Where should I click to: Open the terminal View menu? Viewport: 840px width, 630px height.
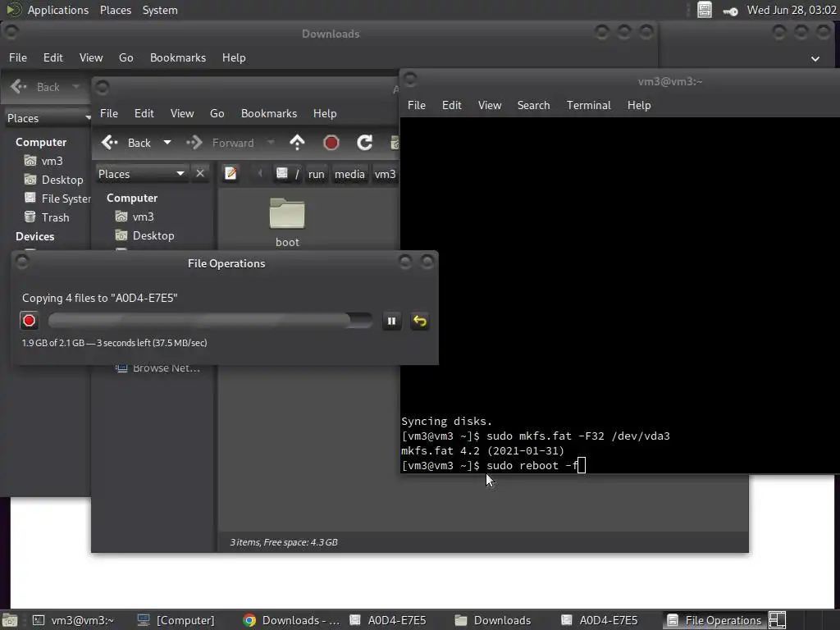(490, 106)
